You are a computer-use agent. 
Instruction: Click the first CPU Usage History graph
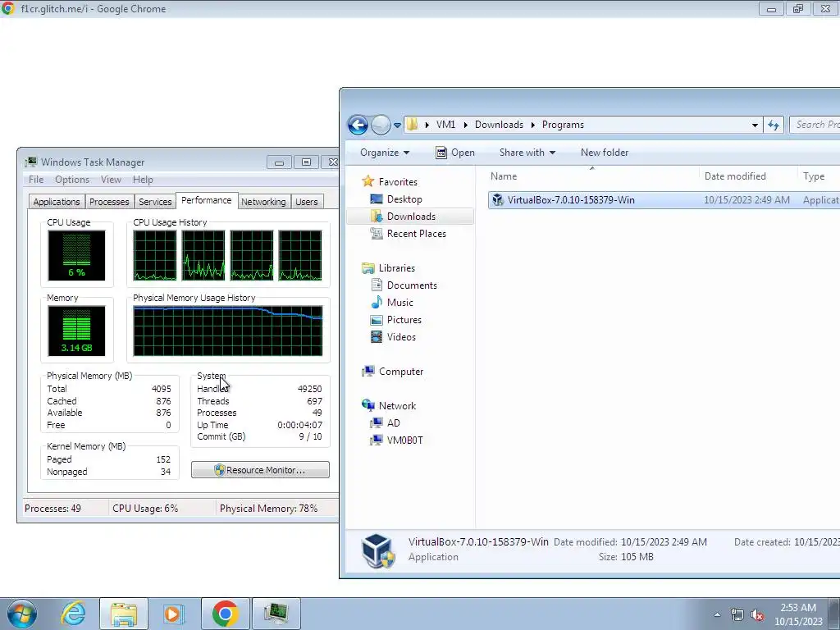click(155, 256)
